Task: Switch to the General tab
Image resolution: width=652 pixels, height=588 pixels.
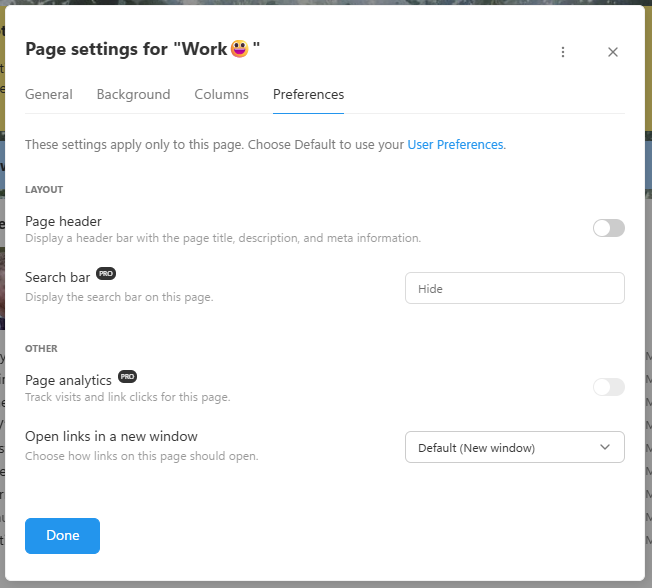Action: coord(49,94)
